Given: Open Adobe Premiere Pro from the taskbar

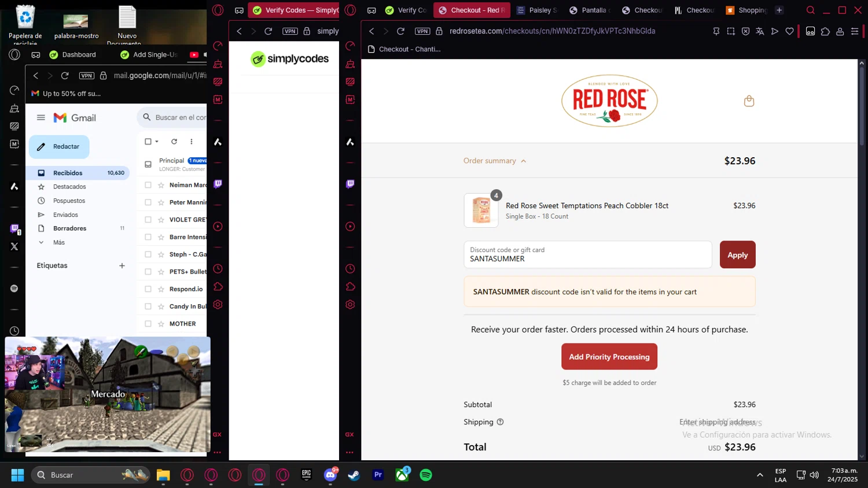Looking at the screenshot, I should [378, 475].
